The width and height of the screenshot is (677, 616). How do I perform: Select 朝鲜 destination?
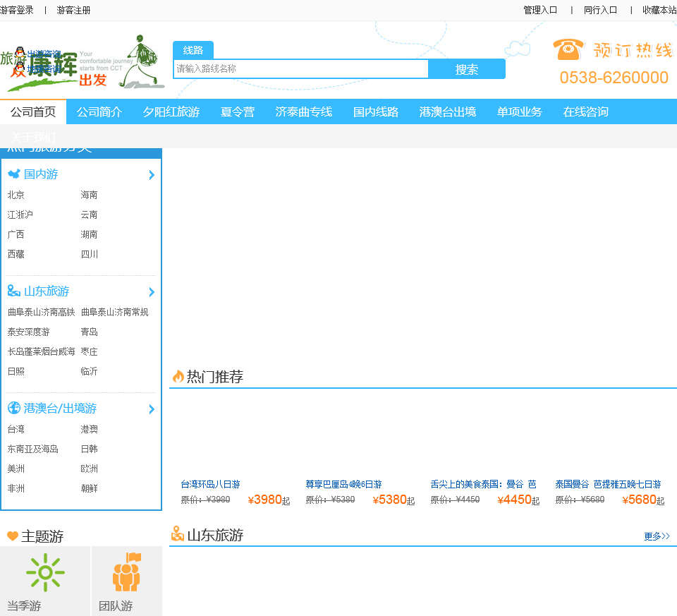89,488
